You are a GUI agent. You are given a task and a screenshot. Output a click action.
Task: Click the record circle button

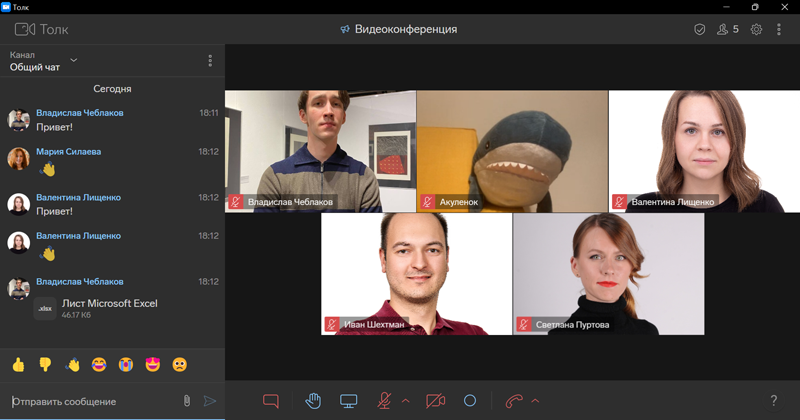[470, 401]
